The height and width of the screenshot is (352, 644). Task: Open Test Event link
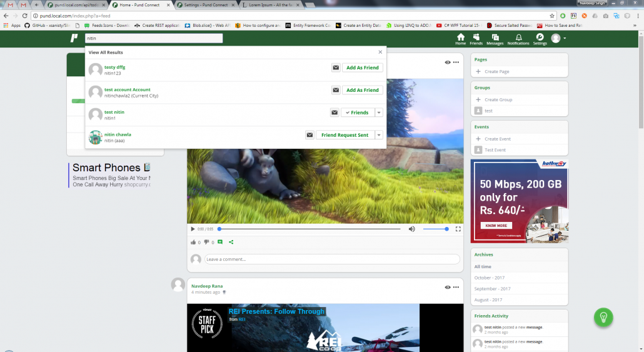tap(495, 150)
